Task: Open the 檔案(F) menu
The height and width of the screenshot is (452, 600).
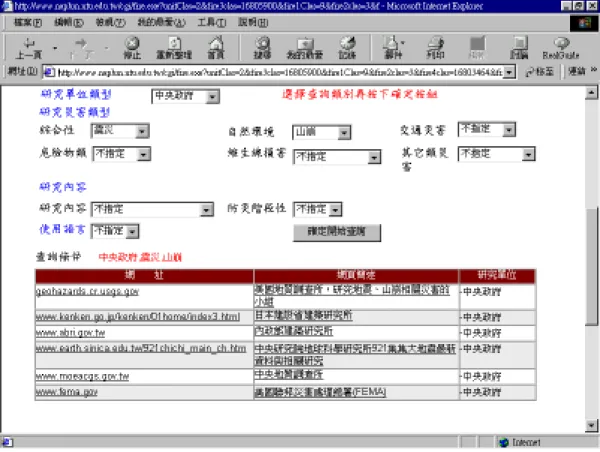Action: click(28, 23)
